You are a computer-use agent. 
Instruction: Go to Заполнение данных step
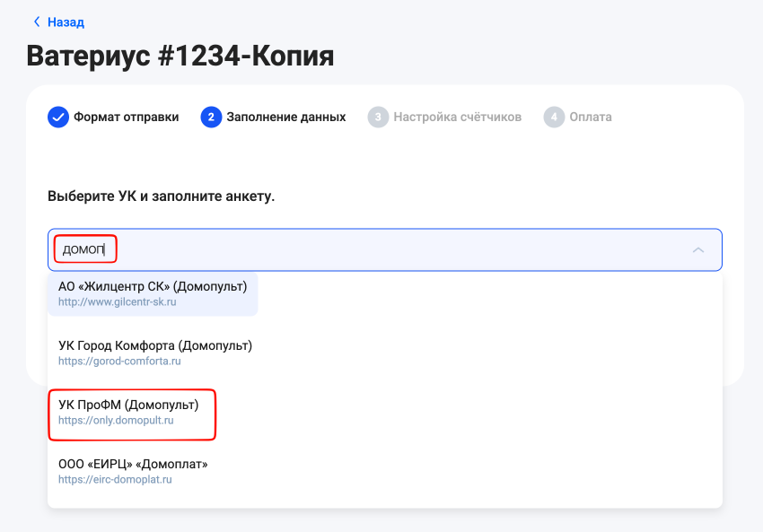pyautogui.click(x=285, y=117)
